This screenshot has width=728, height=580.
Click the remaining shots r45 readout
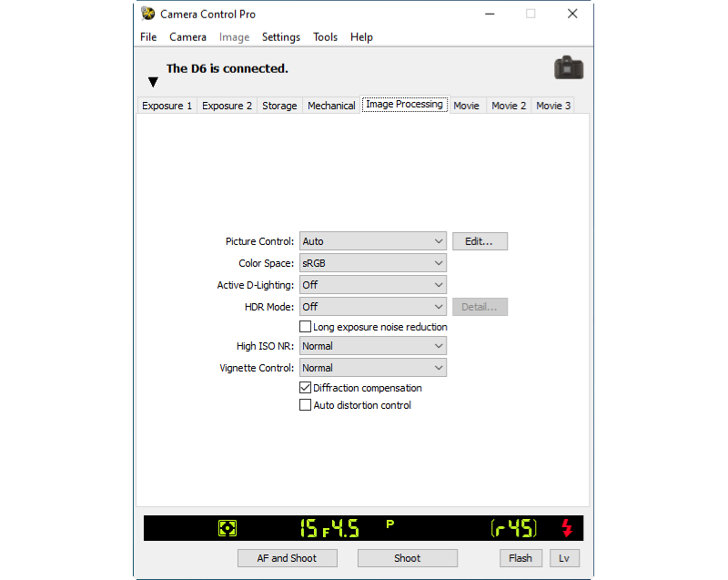(x=514, y=528)
